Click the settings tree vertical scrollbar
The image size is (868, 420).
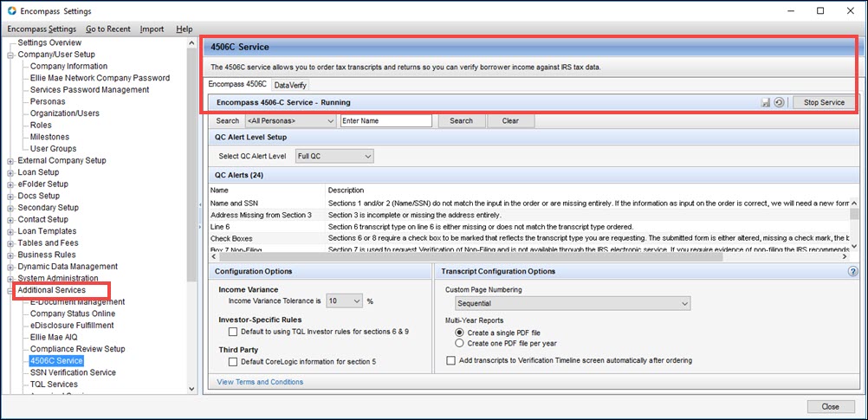click(191, 166)
